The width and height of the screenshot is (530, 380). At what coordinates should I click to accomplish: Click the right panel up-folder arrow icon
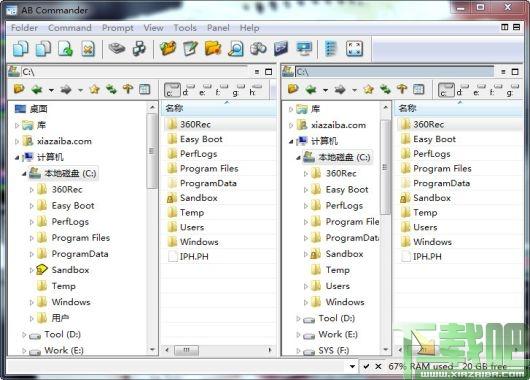pyautogui.click(x=402, y=89)
